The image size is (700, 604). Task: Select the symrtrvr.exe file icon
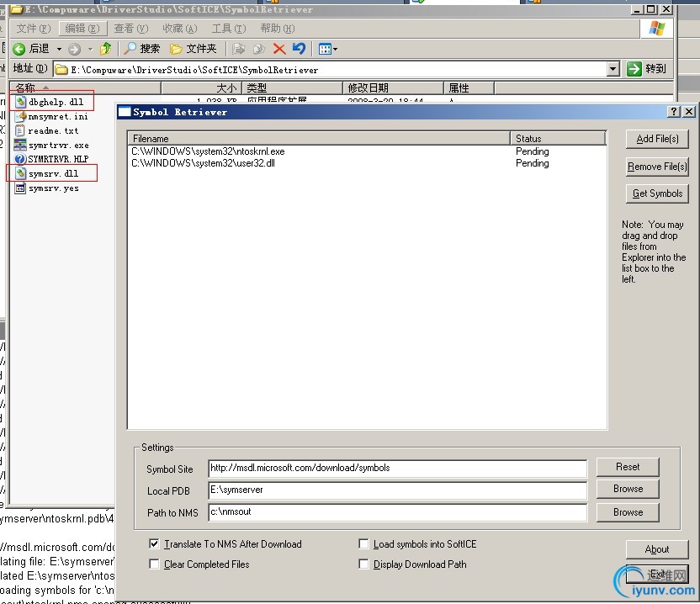(20, 145)
